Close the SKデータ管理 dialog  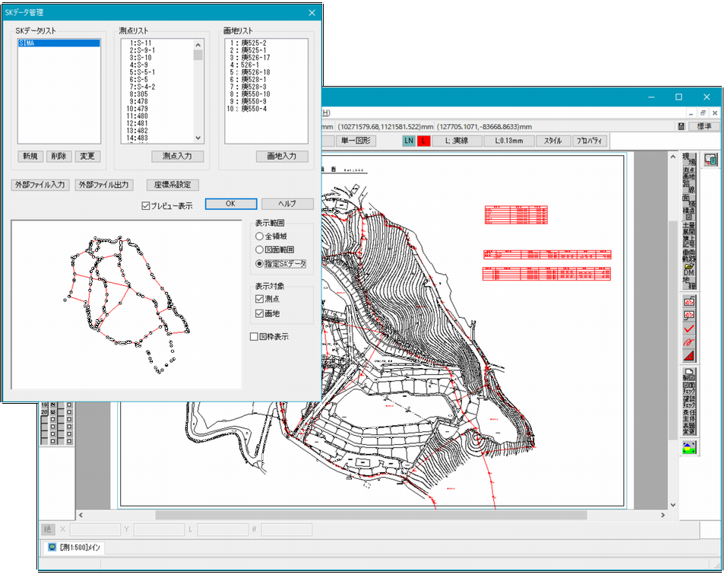(312, 13)
